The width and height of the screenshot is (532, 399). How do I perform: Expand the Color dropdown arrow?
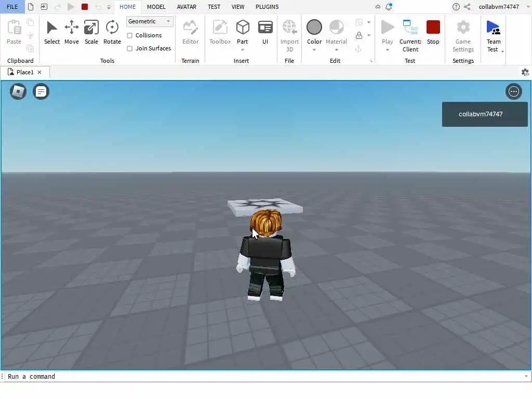(x=314, y=50)
